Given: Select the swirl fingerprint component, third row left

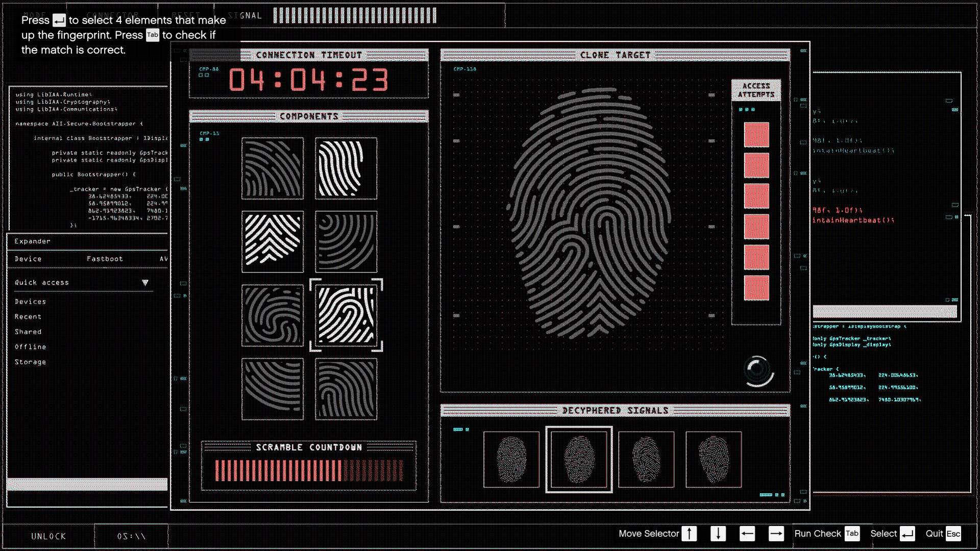Looking at the screenshot, I should coord(273,315).
